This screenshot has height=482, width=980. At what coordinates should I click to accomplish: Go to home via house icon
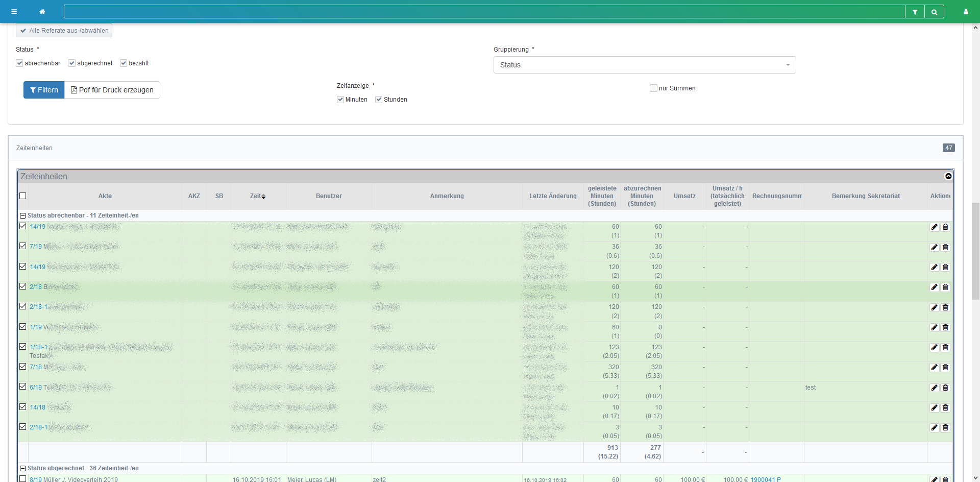click(x=42, y=12)
